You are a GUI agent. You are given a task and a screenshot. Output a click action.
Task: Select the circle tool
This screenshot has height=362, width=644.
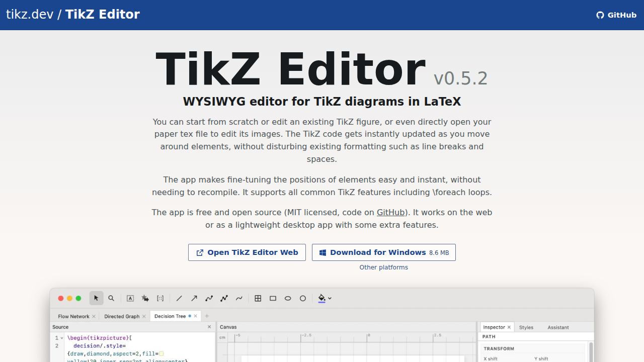point(303,298)
